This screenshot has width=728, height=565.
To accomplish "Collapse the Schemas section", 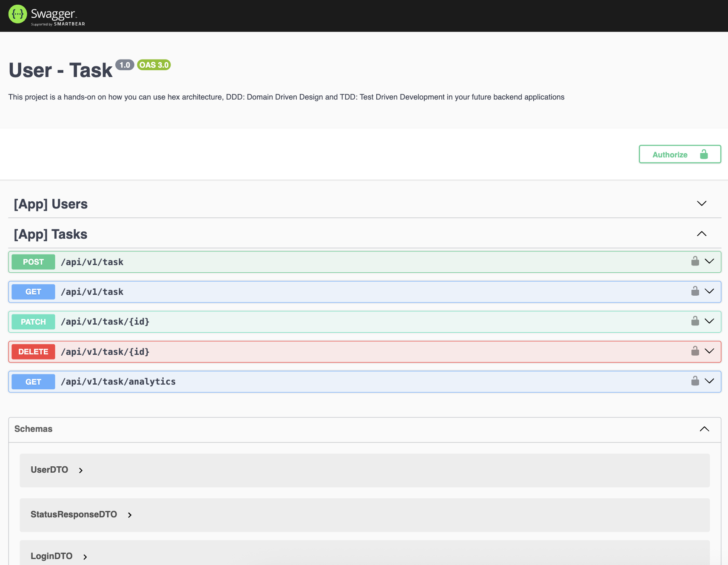I will [704, 429].
